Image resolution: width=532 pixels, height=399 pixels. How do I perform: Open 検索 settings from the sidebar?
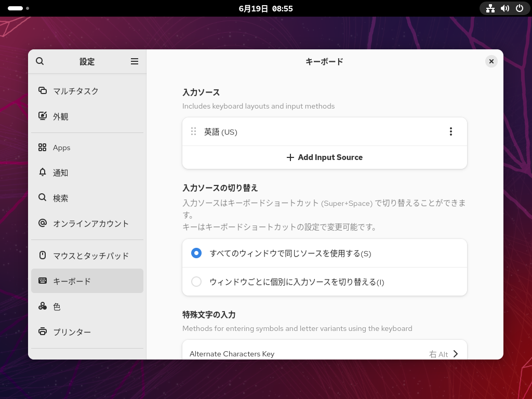tap(43, 198)
